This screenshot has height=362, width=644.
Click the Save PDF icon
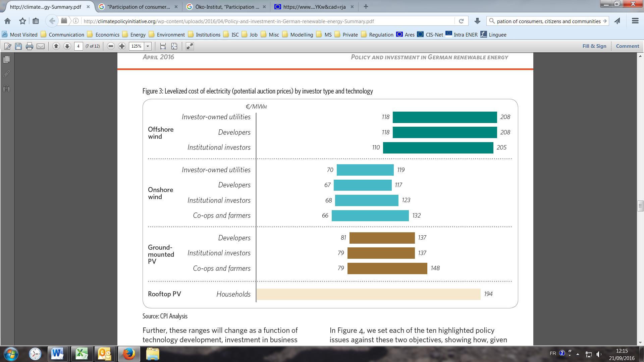(18, 46)
